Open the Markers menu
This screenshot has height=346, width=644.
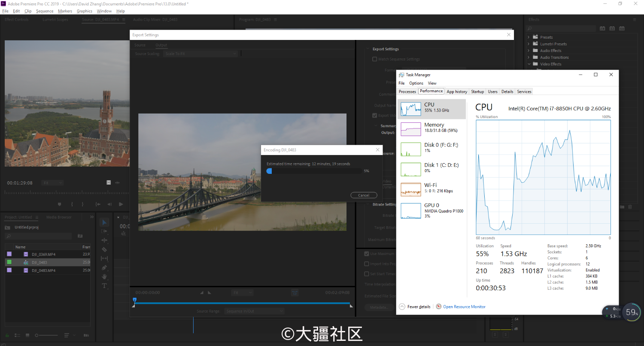65,11
